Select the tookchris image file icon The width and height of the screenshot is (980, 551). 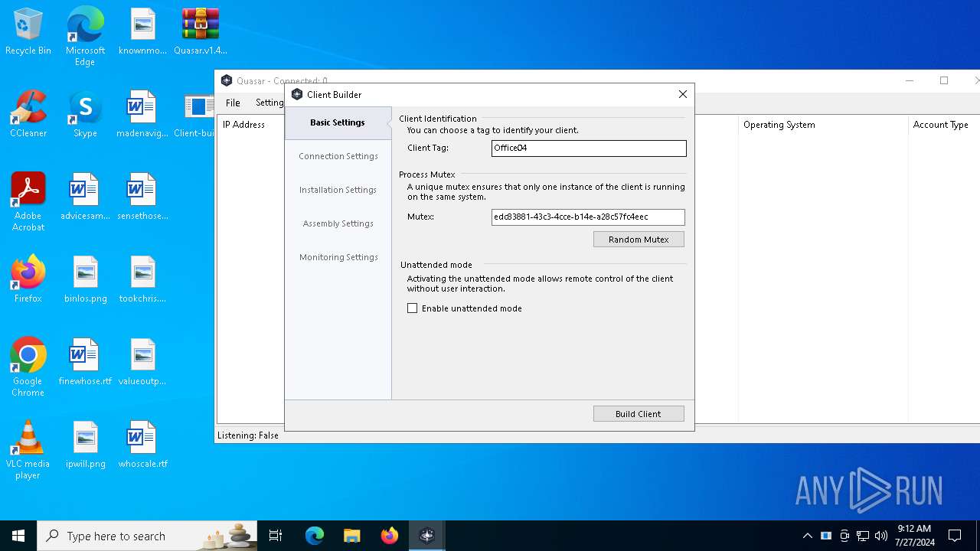[142, 280]
